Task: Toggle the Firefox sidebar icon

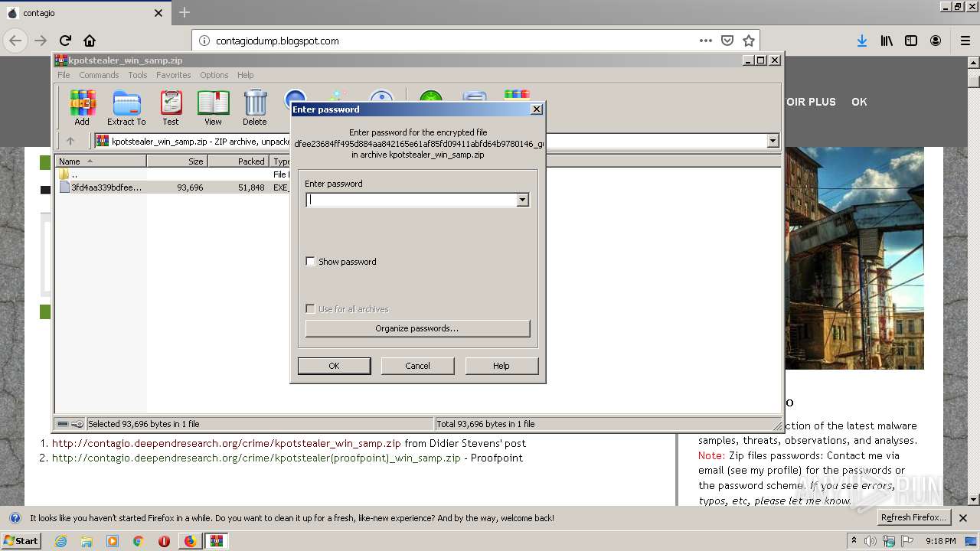Action: 911,41
